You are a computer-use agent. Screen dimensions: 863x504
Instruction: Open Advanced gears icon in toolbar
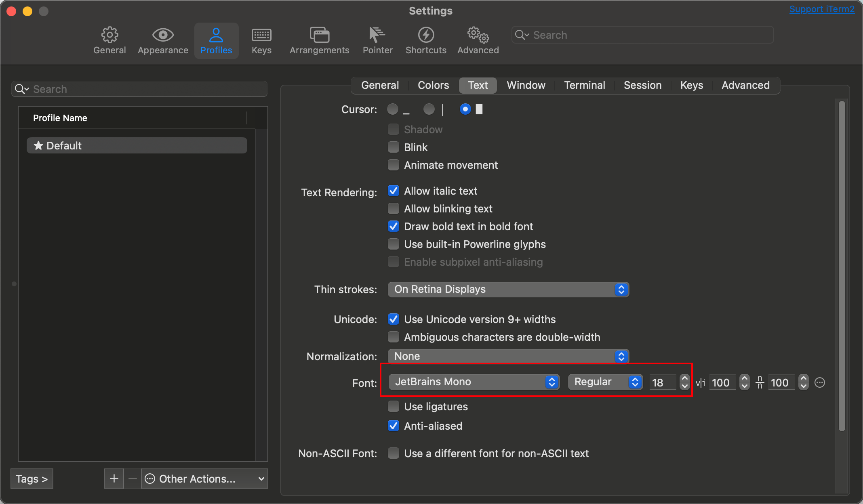tap(478, 35)
